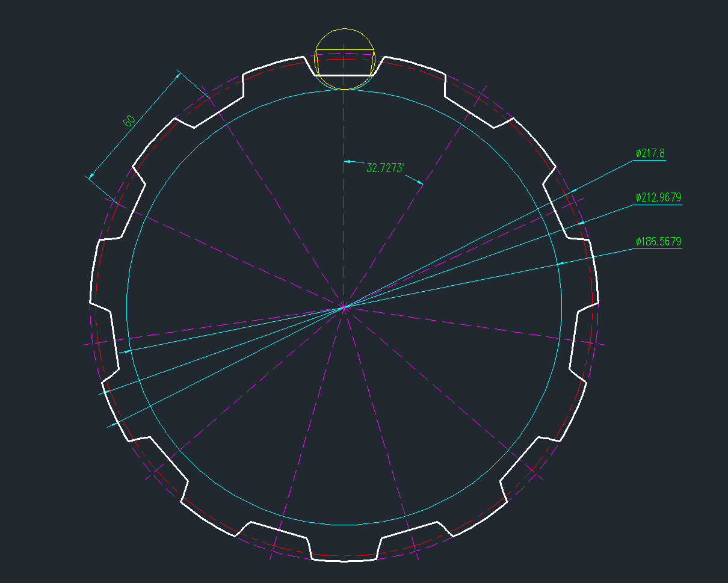Click the green 60 linear dimension text
The image size is (728, 583).
pos(129,121)
